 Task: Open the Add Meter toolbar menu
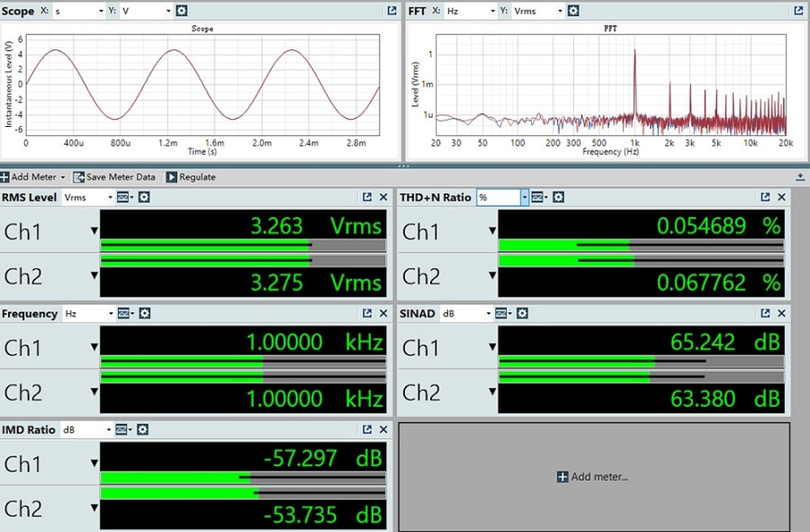[x=33, y=177]
